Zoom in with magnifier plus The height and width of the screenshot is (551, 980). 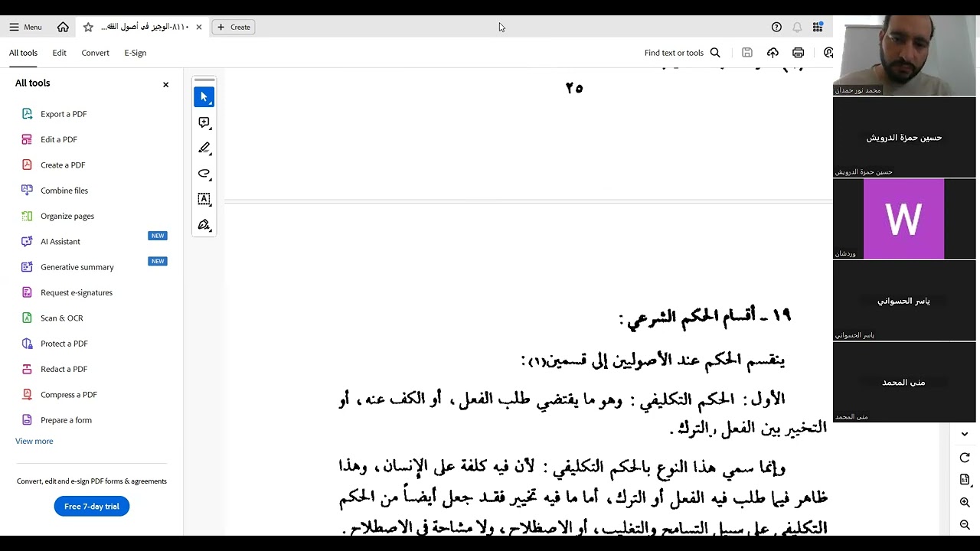[x=965, y=503]
